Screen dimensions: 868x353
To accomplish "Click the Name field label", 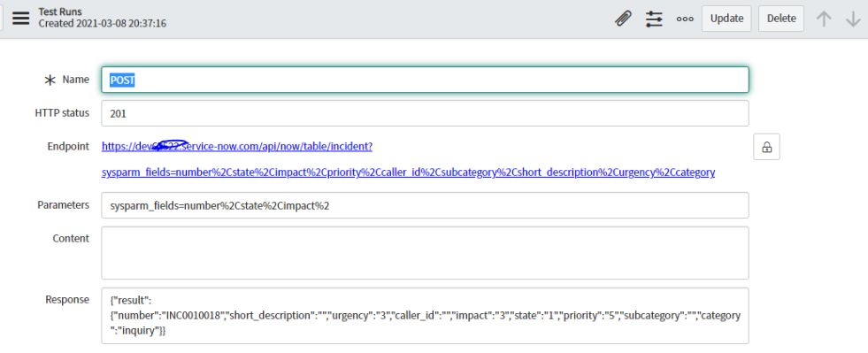I will click(75, 80).
